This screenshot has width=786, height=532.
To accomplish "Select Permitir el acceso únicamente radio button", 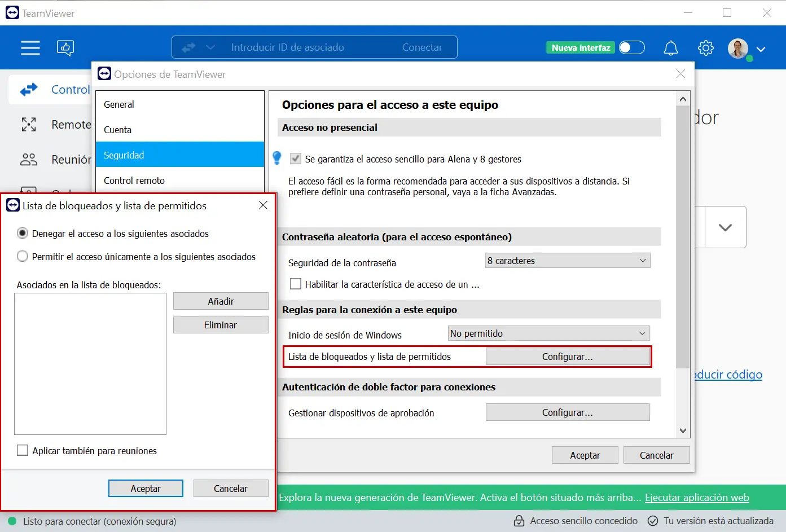I will click(x=23, y=256).
